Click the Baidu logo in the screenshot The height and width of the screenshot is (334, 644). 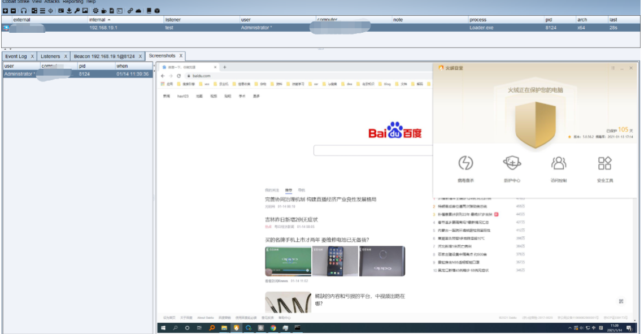395,131
